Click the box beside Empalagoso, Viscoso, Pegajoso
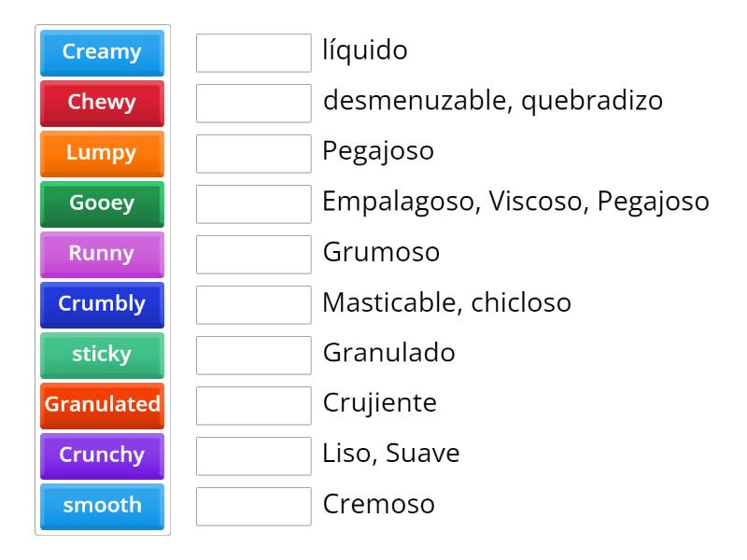 pos(253,203)
